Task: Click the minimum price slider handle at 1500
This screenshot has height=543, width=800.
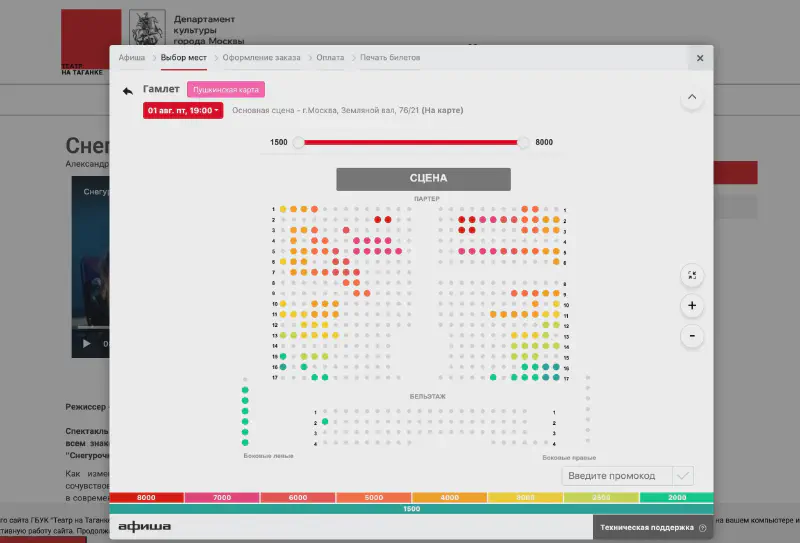Action: point(298,142)
